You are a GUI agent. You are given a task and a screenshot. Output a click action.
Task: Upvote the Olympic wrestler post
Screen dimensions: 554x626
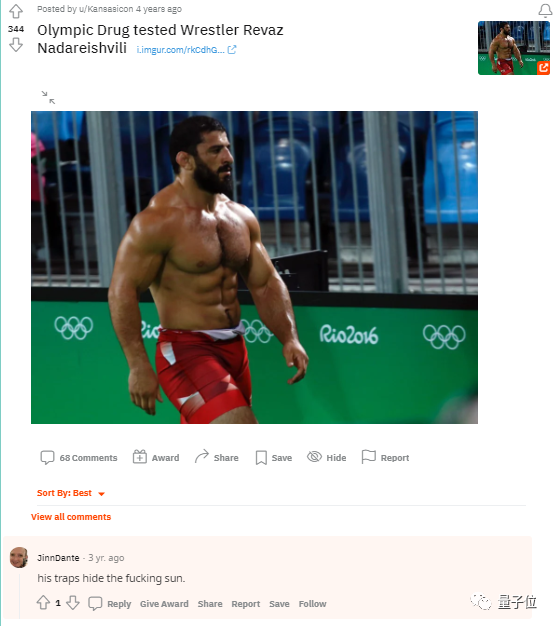16,11
